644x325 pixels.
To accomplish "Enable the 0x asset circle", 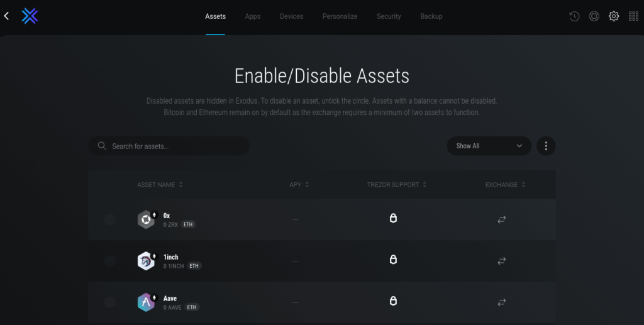I will [x=110, y=219].
